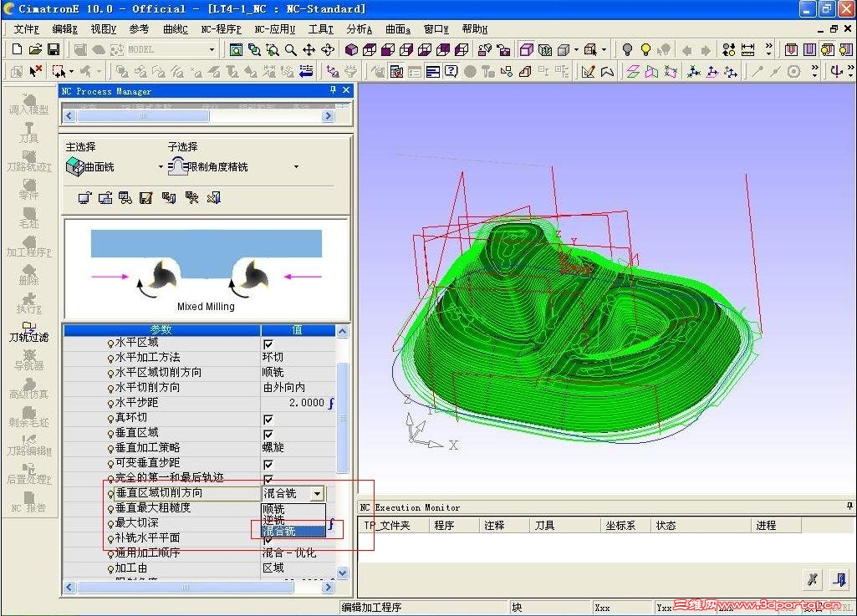Toggle the 垂直区域 checkbox
857x616 pixels.
(x=268, y=434)
